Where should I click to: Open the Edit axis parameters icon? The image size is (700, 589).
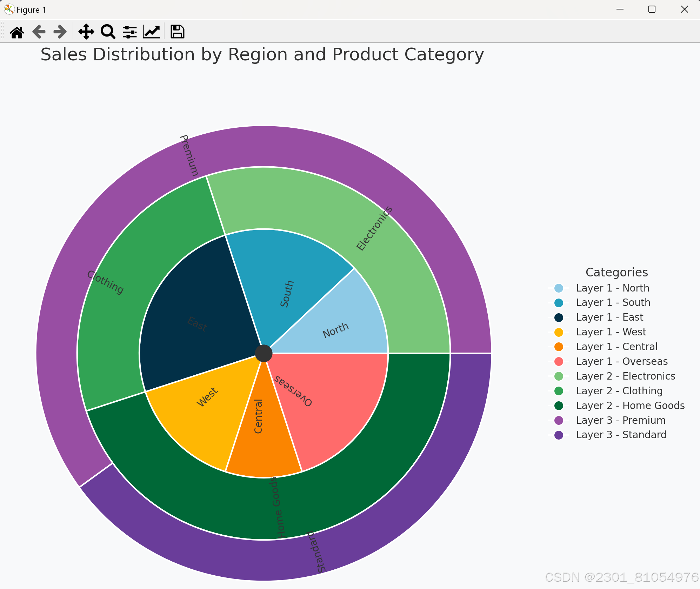pyautogui.click(x=152, y=32)
